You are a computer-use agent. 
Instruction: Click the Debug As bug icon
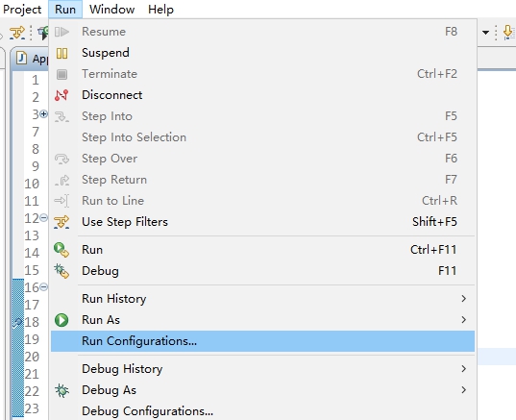[x=61, y=390]
